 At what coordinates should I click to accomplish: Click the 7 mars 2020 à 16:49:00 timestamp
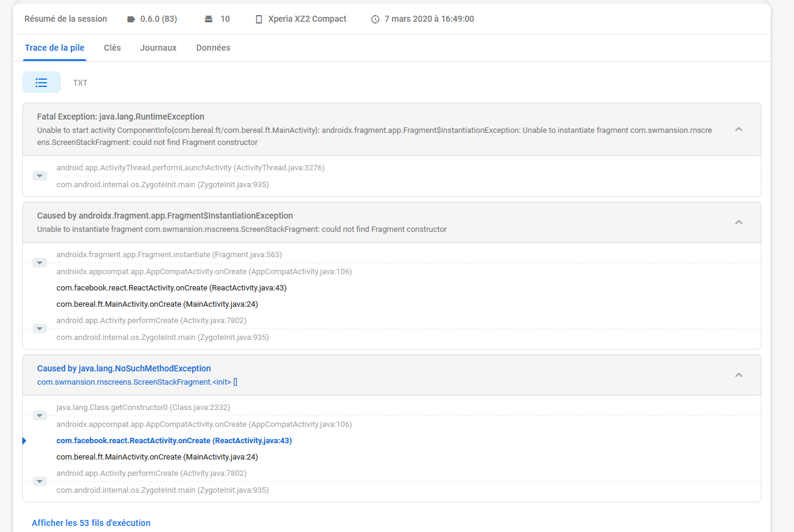pyautogui.click(x=429, y=19)
